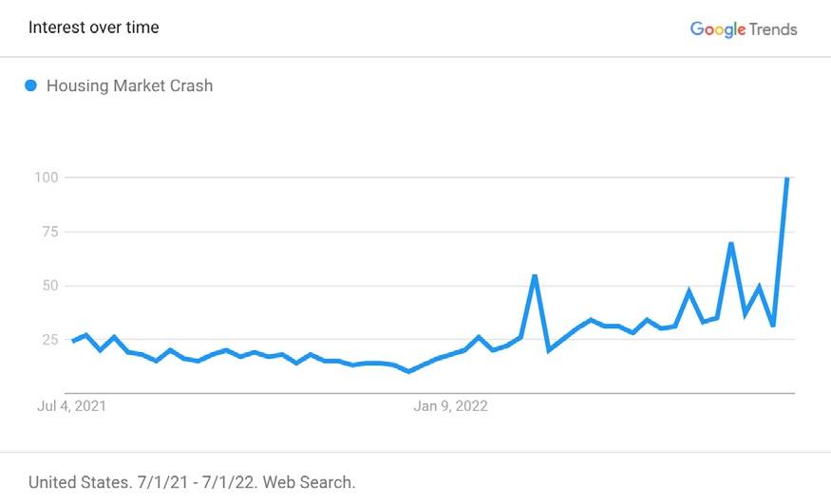831x504 pixels.
Task: Select the Housing Market Crash legend label
Action: pyautogui.click(x=130, y=85)
